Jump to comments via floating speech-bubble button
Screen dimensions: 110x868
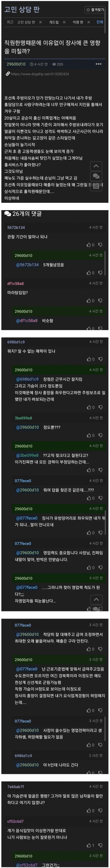pos(96,176)
